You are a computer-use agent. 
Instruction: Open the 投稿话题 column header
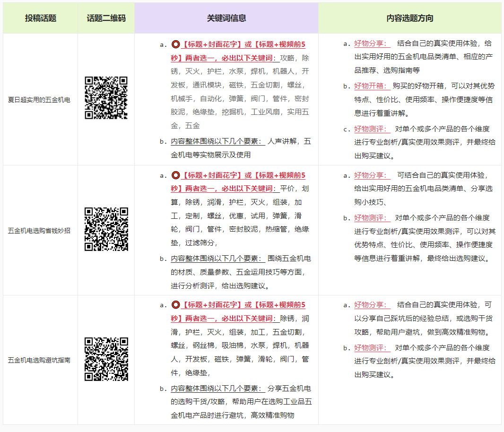(x=40, y=18)
